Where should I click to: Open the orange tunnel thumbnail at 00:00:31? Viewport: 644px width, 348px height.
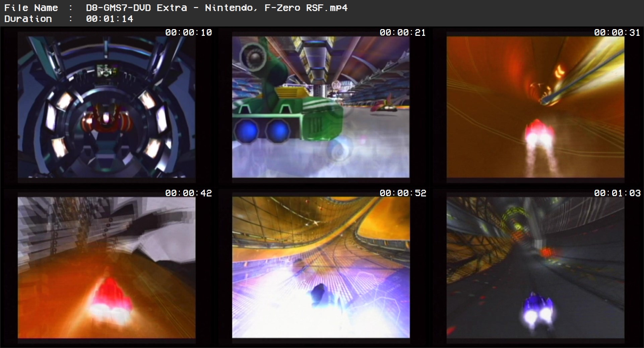[x=535, y=107]
